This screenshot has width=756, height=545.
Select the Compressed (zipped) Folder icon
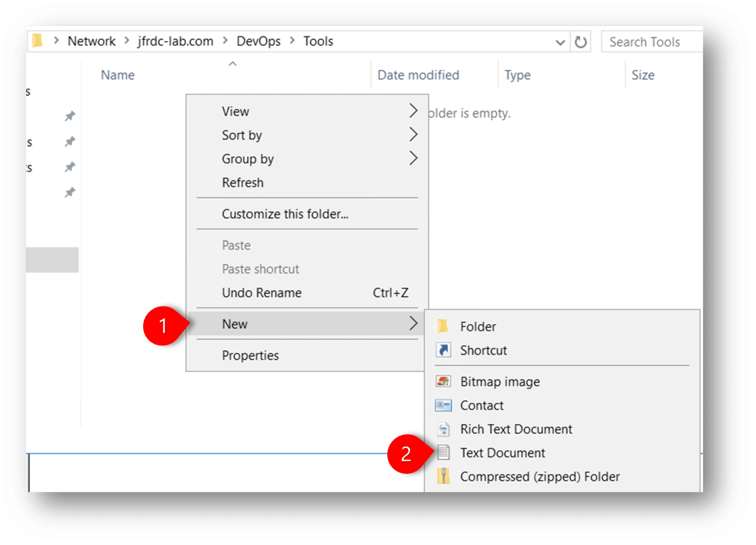click(443, 476)
